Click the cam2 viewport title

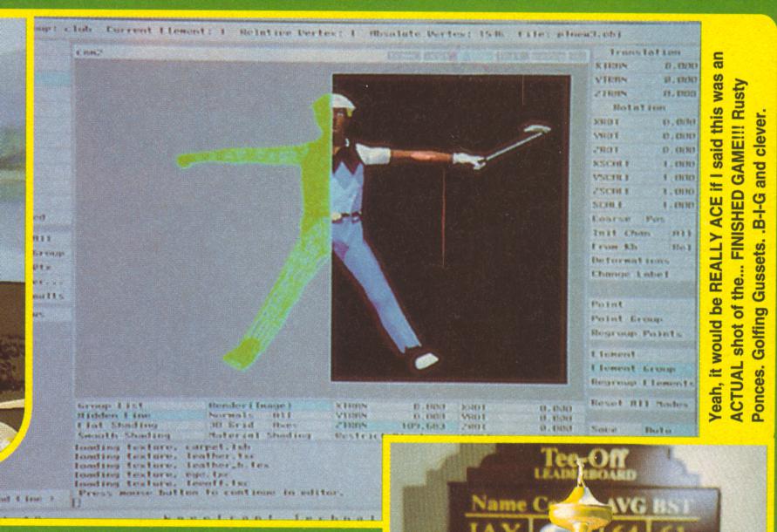[x=90, y=52]
